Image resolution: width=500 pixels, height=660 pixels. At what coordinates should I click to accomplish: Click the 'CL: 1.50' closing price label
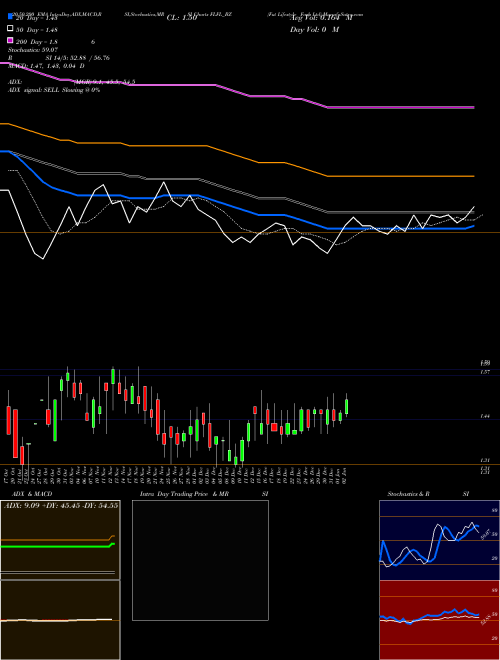click(182, 18)
